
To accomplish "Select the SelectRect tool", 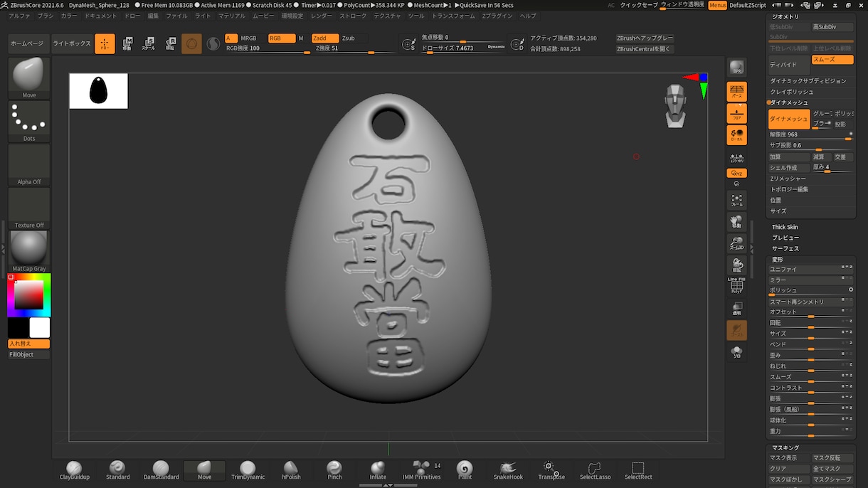I will tap(638, 470).
